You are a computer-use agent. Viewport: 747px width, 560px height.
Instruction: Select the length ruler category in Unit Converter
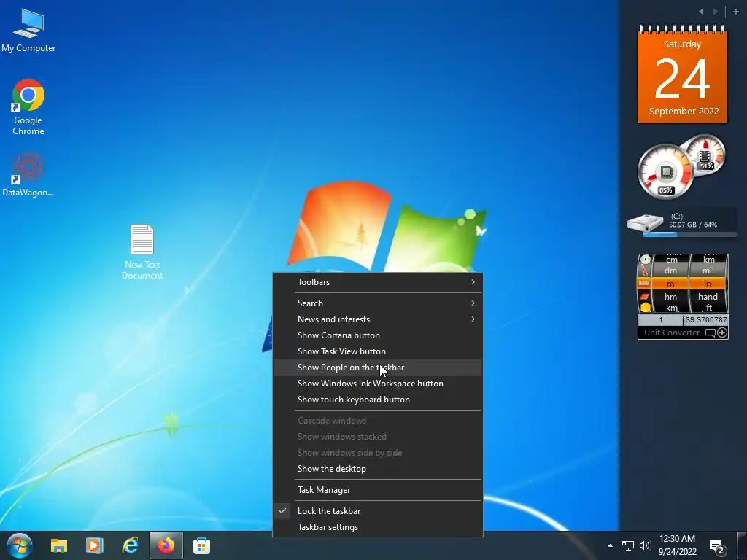pyautogui.click(x=644, y=284)
